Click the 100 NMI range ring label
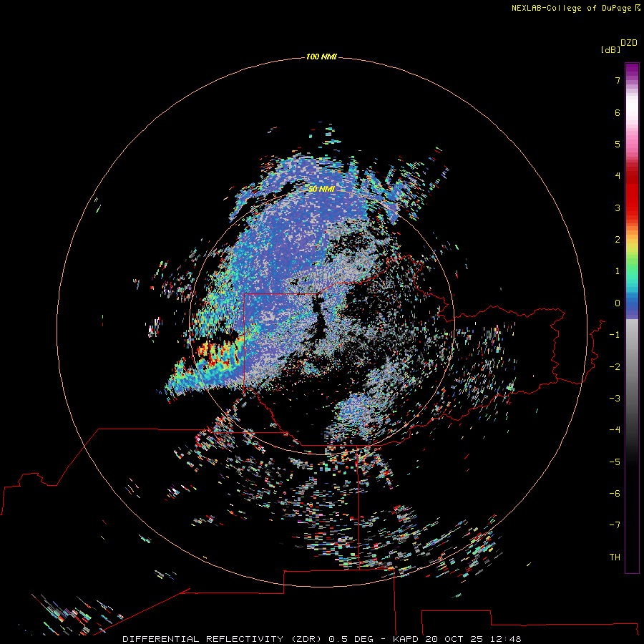Image resolution: width=644 pixels, height=644 pixels. [321, 57]
